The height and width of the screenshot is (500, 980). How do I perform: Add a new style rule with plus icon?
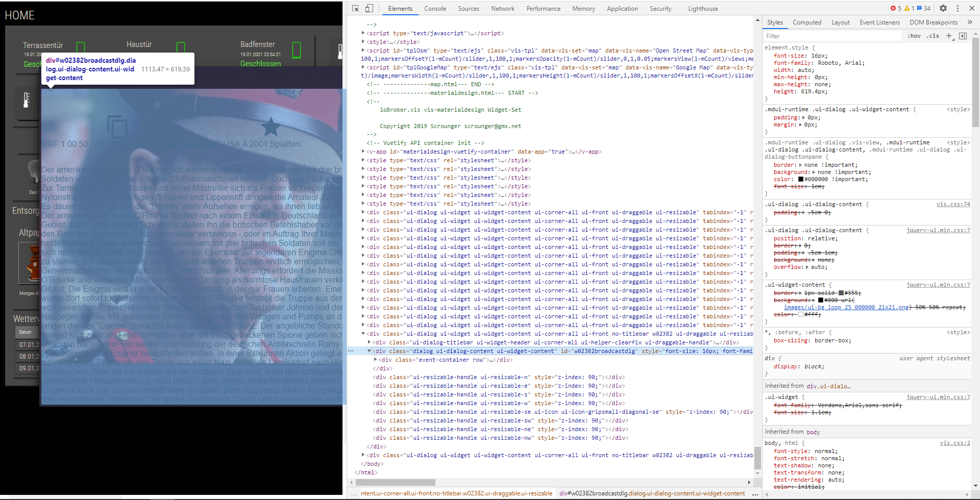coord(949,36)
